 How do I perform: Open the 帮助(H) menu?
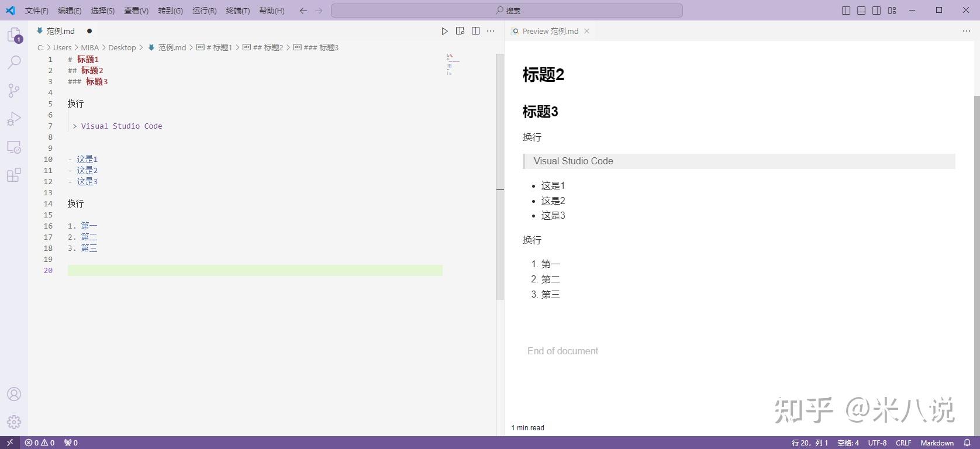tap(272, 11)
